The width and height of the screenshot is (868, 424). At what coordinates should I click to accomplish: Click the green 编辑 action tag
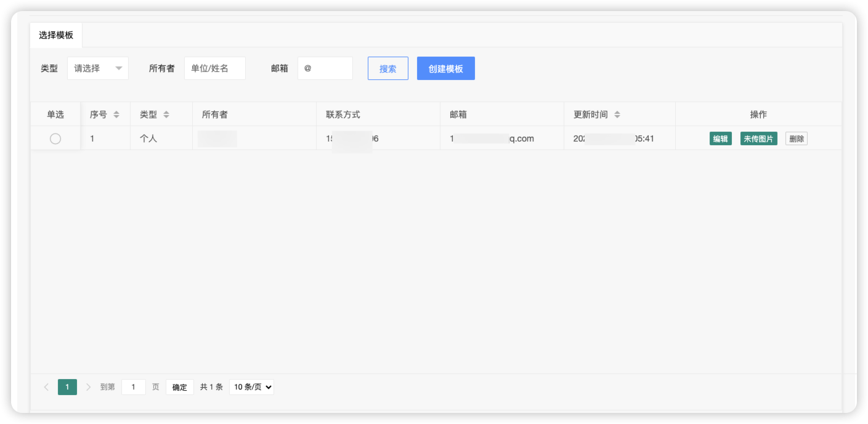pos(720,138)
